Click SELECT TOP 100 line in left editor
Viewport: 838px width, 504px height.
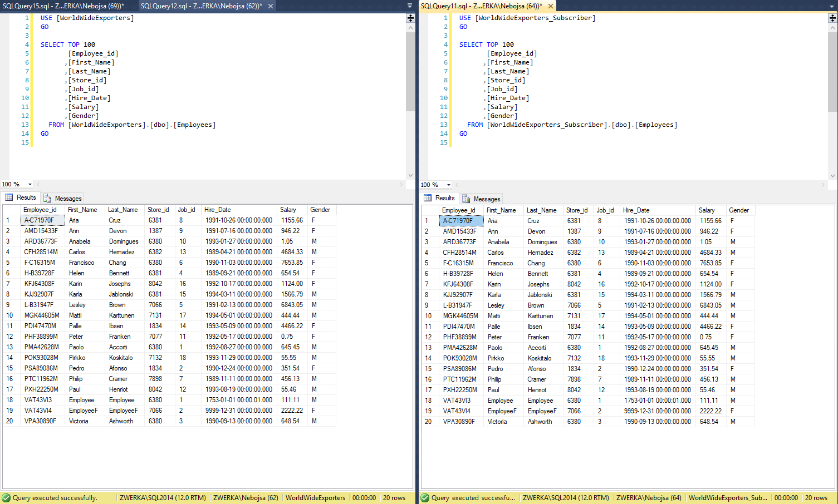tap(68, 45)
